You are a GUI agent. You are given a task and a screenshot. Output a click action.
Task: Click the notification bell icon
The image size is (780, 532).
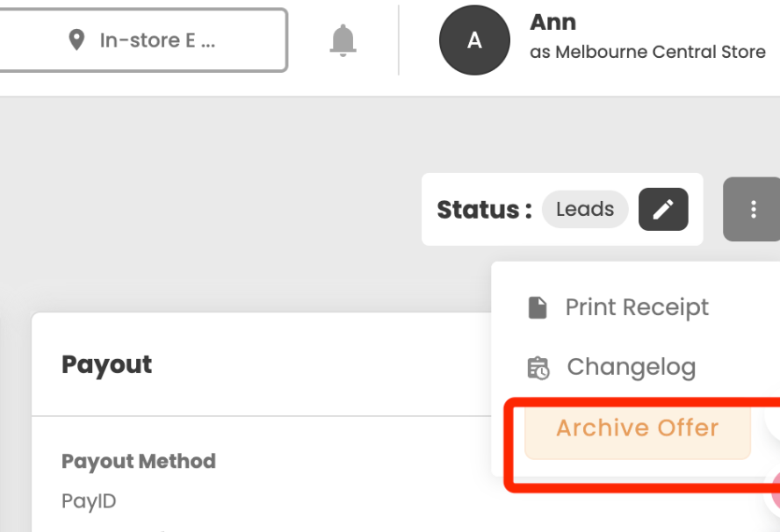pyautogui.click(x=343, y=40)
